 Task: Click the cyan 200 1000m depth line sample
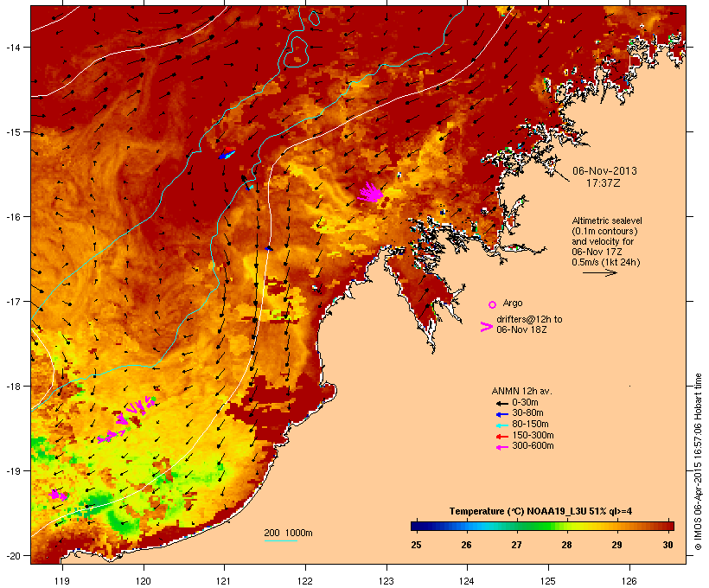[281, 540]
